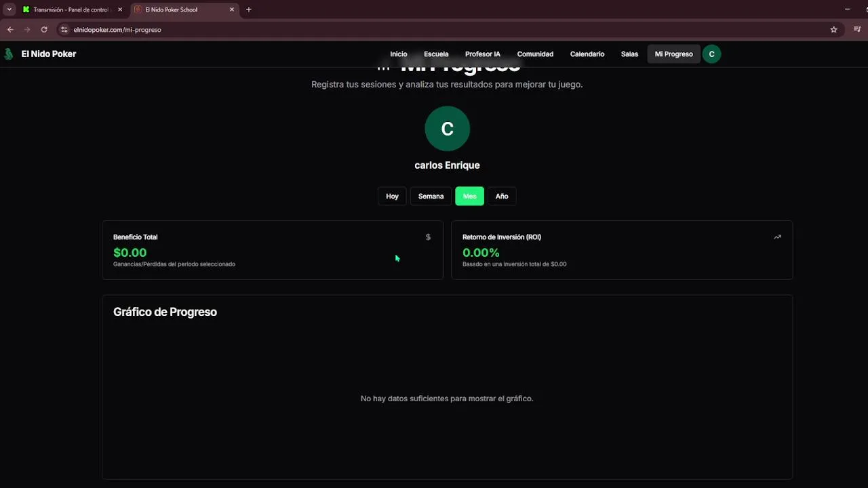This screenshot has height=488, width=868.
Task: Bookmark the page with the star icon
Action: (x=834, y=30)
